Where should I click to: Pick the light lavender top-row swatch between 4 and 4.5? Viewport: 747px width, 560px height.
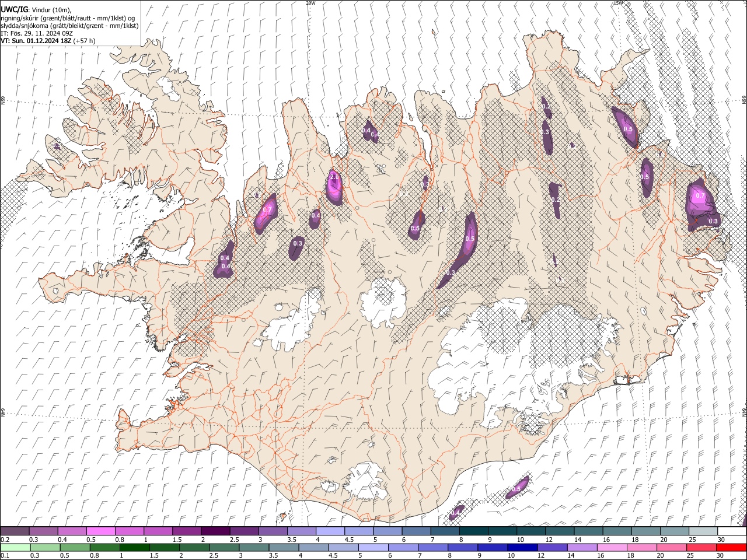(330, 531)
